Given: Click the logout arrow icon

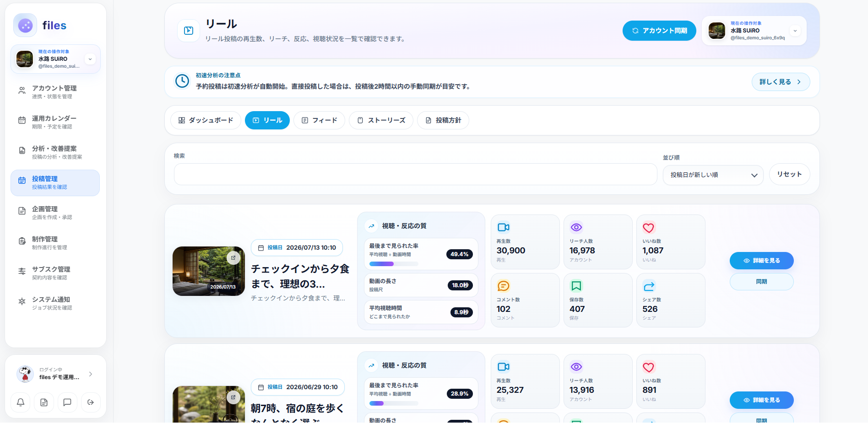Looking at the screenshot, I should [91, 402].
